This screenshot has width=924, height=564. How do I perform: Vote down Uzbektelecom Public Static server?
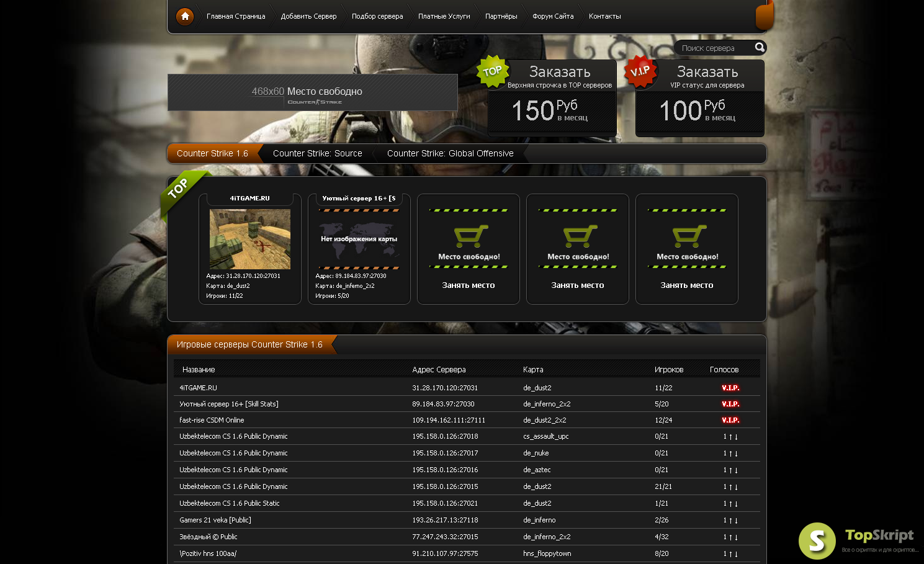(x=736, y=504)
